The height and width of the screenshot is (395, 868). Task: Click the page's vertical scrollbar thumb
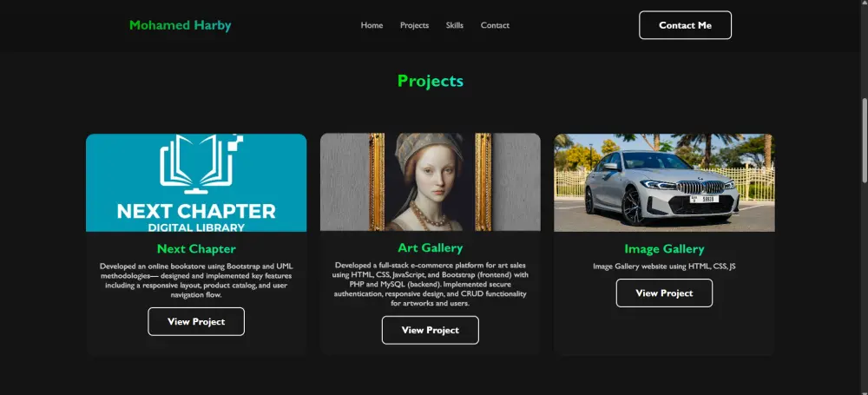(865, 140)
